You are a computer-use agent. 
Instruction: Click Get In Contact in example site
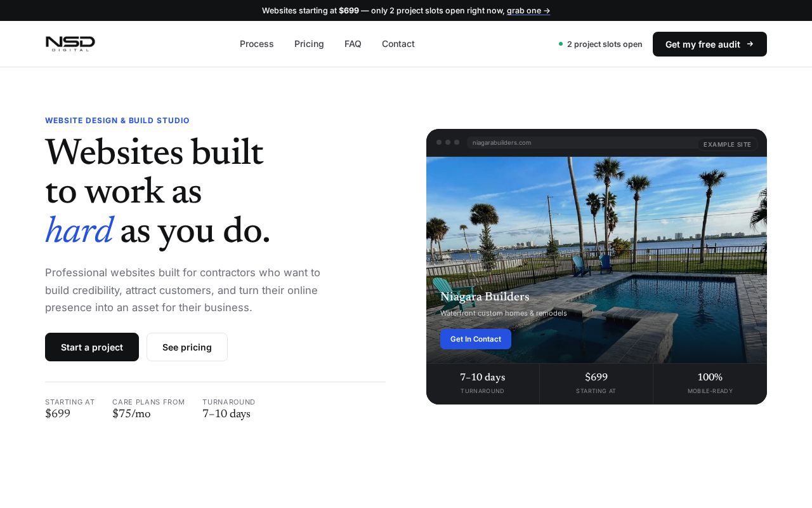pos(476,339)
